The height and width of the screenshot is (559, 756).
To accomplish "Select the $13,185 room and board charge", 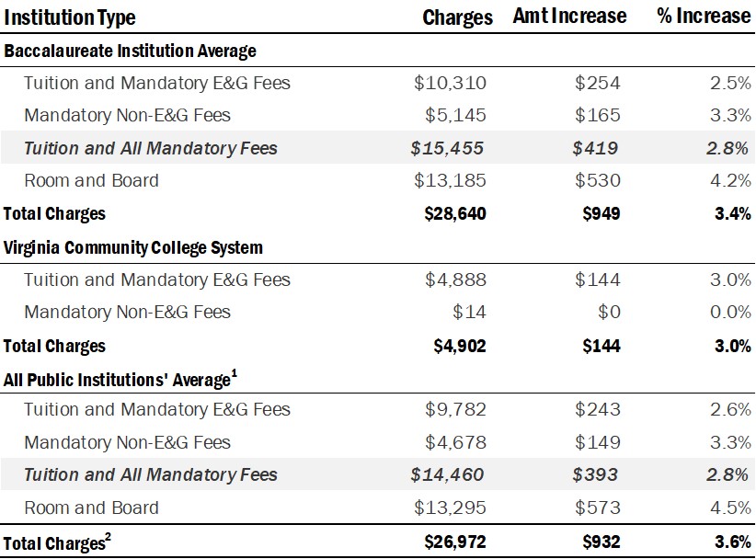I will pos(450,181).
